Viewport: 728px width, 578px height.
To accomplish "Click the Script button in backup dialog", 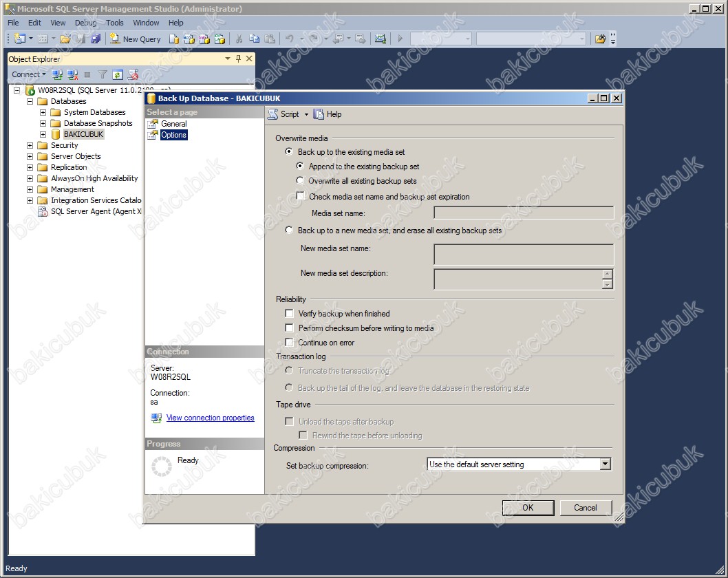I will (x=283, y=114).
